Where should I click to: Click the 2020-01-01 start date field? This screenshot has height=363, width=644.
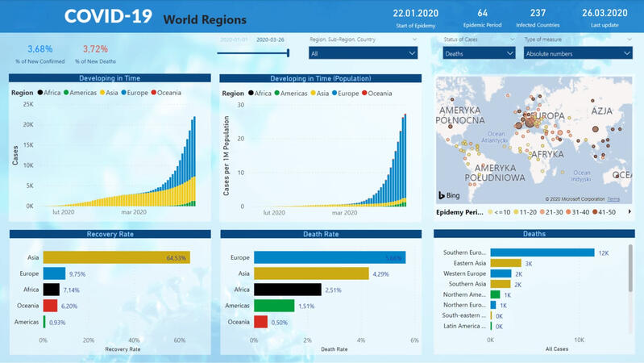[x=234, y=39]
